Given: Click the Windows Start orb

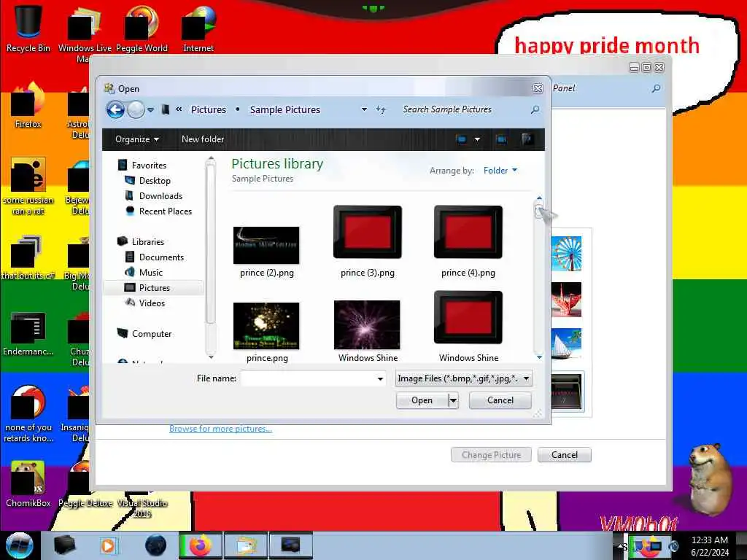Looking at the screenshot, I should [19, 545].
